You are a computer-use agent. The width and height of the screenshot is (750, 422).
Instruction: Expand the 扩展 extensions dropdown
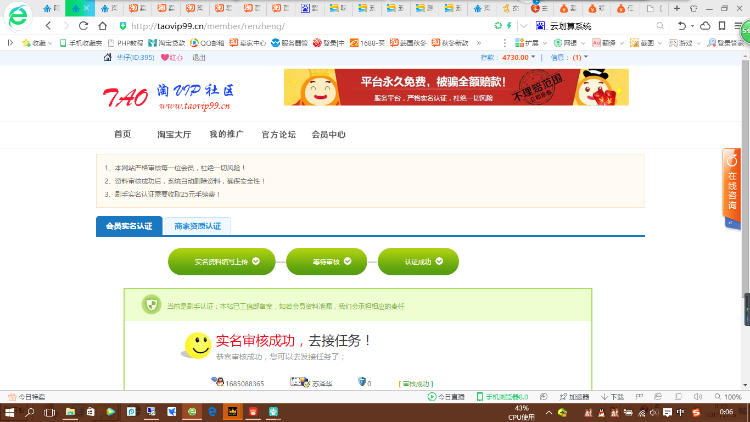click(x=544, y=43)
